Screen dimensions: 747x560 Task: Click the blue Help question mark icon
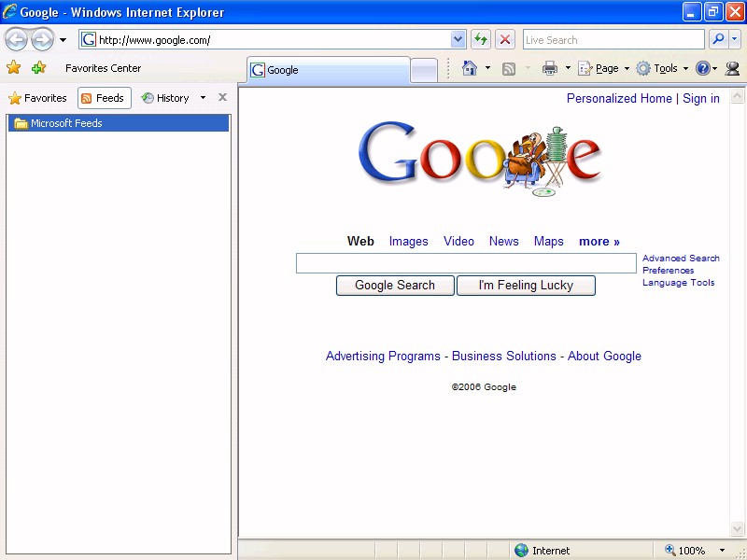click(703, 68)
